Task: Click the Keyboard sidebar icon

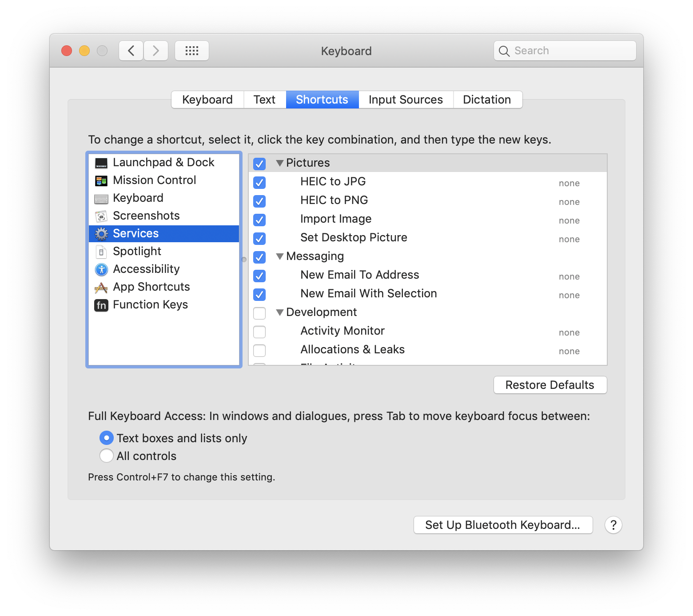Action: [101, 198]
